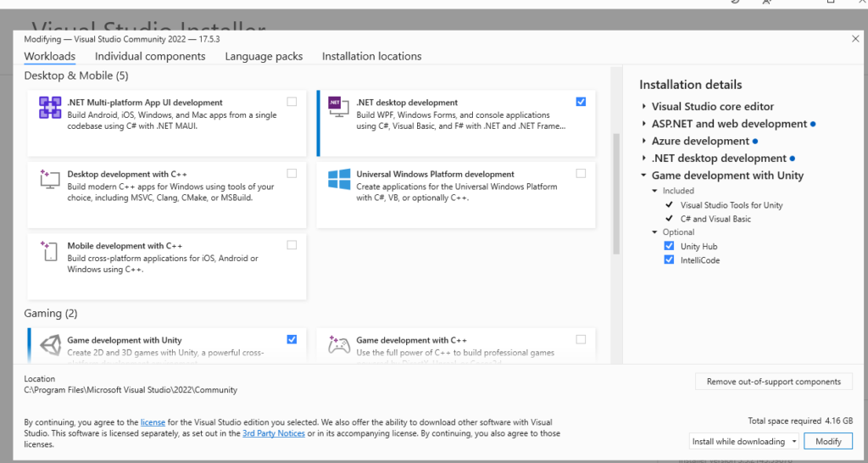Select the Workloads tab
Screen dimensions: 868x463
50,56
